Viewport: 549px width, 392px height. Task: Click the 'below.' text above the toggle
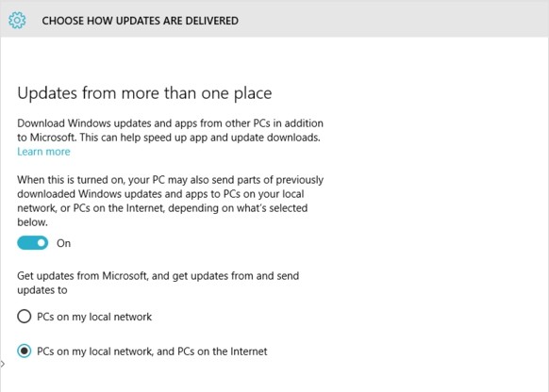point(32,222)
